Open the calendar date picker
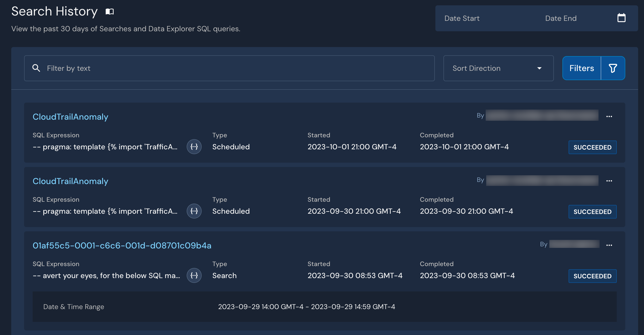 point(622,18)
